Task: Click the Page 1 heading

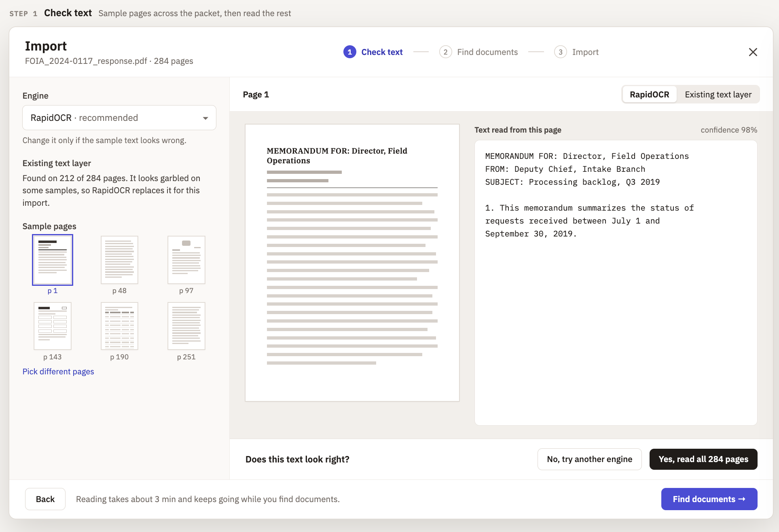Action: [256, 95]
